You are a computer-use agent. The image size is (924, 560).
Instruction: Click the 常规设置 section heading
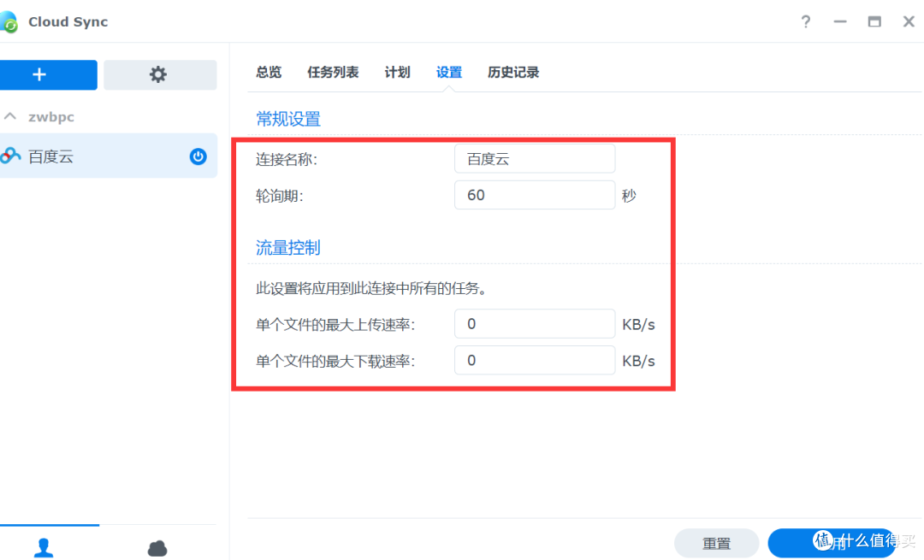tap(288, 119)
